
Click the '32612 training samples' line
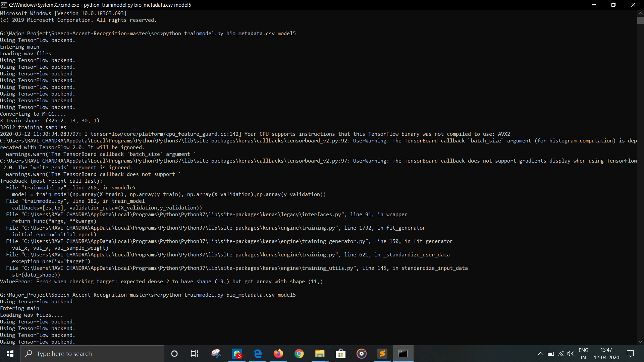click(x=33, y=127)
